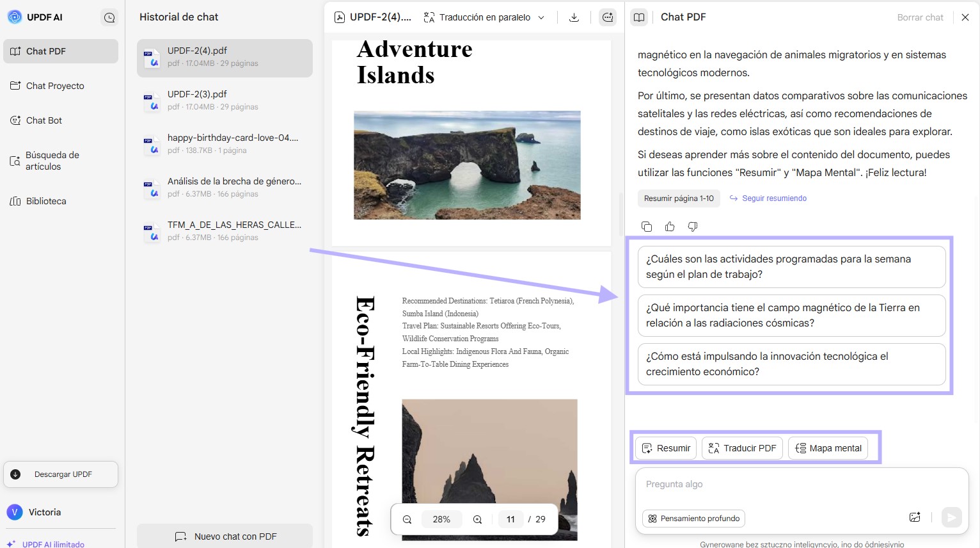Open chat history clock icon
The image size is (980, 548).
109,18
